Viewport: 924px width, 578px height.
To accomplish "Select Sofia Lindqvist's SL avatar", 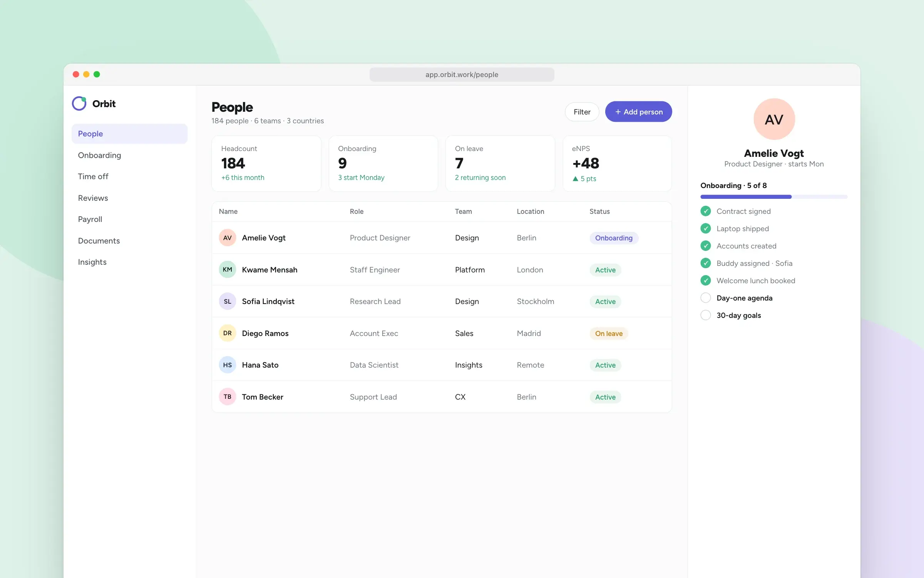I will [x=228, y=301].
